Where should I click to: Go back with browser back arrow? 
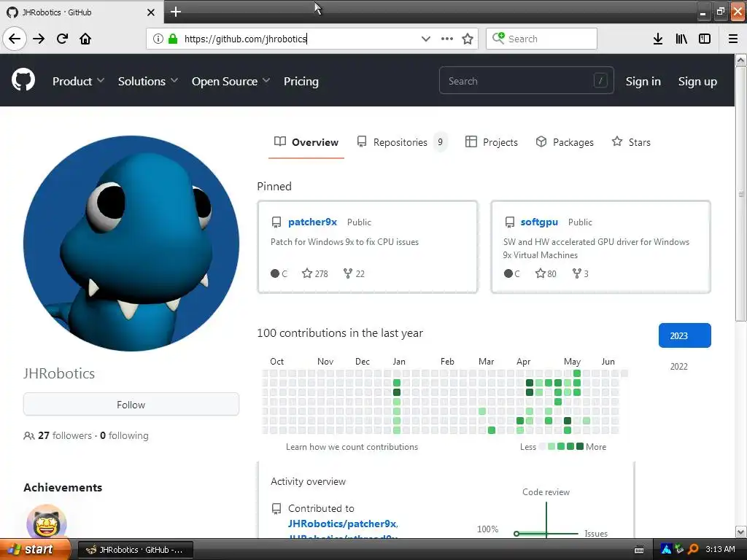coord(15,39)
